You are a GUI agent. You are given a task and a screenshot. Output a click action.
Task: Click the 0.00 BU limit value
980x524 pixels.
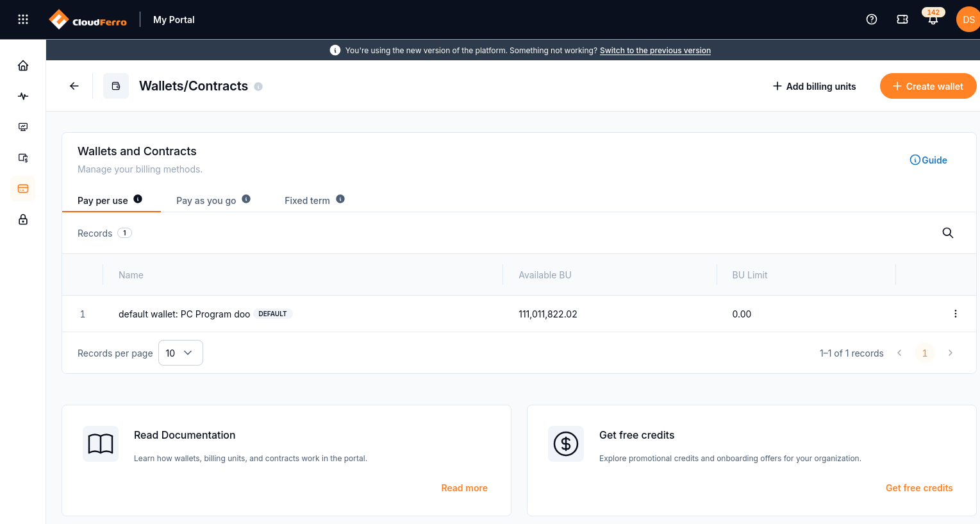pyautogui.click(x=742, y=314)
